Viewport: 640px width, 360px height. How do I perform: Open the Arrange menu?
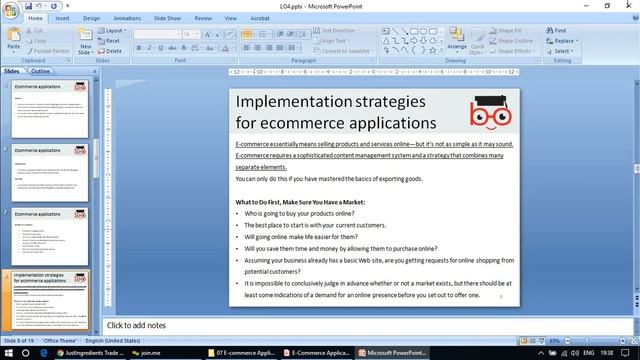(x=457, y=41)
